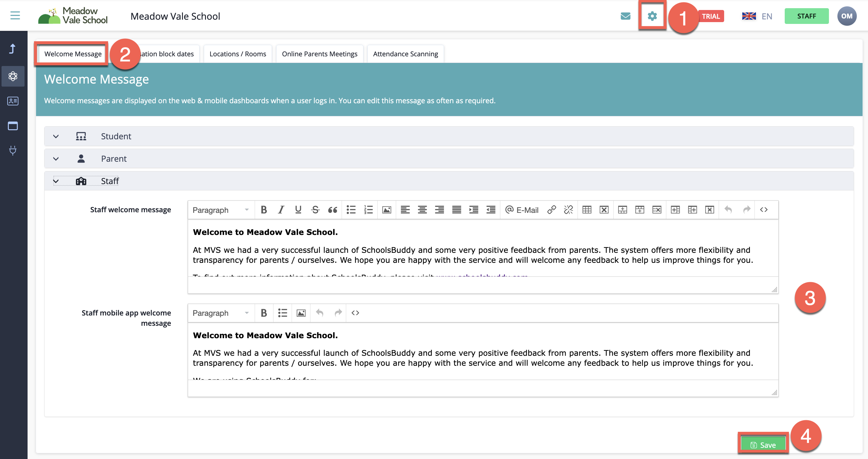The height and width of the screenshot is (459, 868).
Task: Undo changes in the mobile app editor
Action: 320,313
